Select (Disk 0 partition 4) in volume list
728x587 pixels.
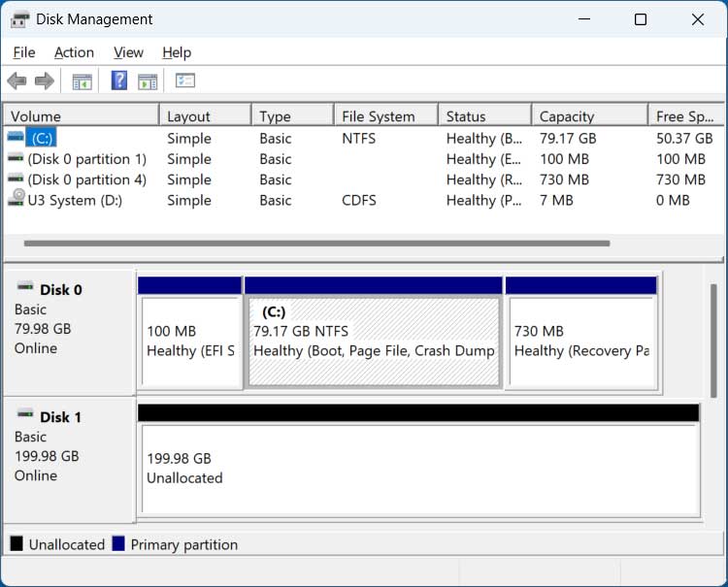click(86, 179)
